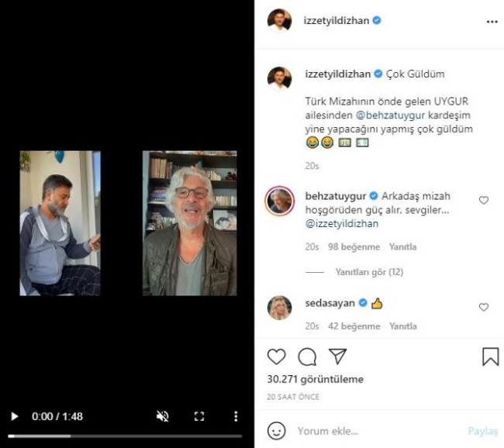Image resolution: width=504 pixels, height=448 pixels.
Task: Unmute the video sound
Action: point(163,416)
